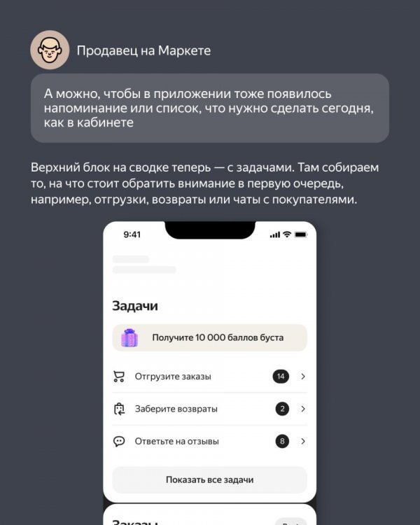Viewport: 420px width, 525px height.
Task: Click the badge showing 14 orders
Action: point(281,377)
